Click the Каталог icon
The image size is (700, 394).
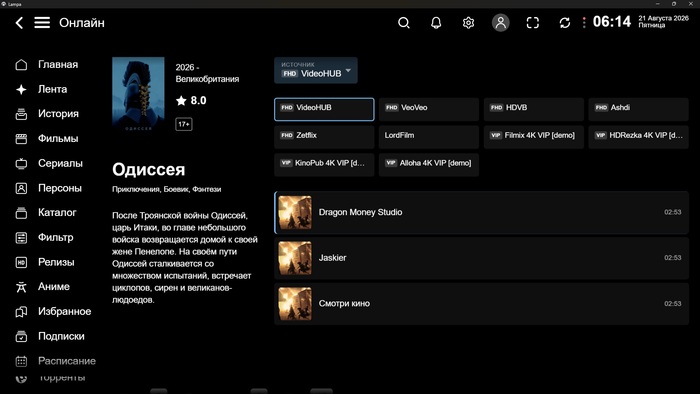[21, 213]
